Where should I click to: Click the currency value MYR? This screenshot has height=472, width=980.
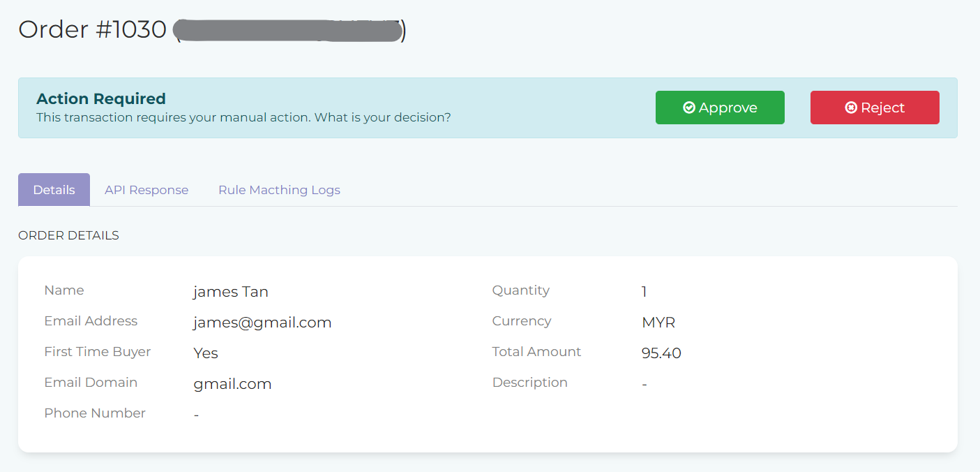coord(658,322)
